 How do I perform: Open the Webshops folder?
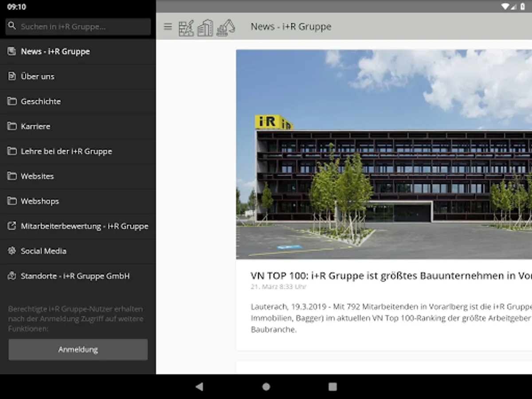(39, 201)
